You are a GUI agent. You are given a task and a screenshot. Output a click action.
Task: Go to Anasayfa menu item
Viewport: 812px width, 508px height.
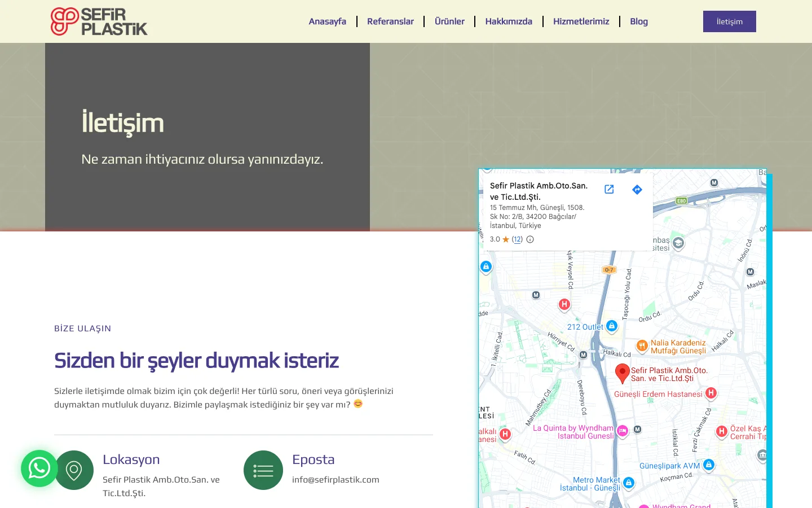[x=328, y=21]
